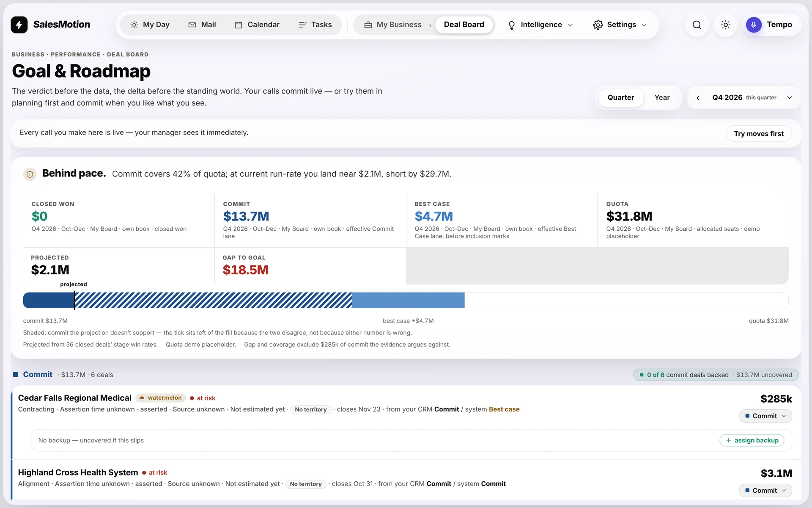Open the Mail tab

pos(202,25)
